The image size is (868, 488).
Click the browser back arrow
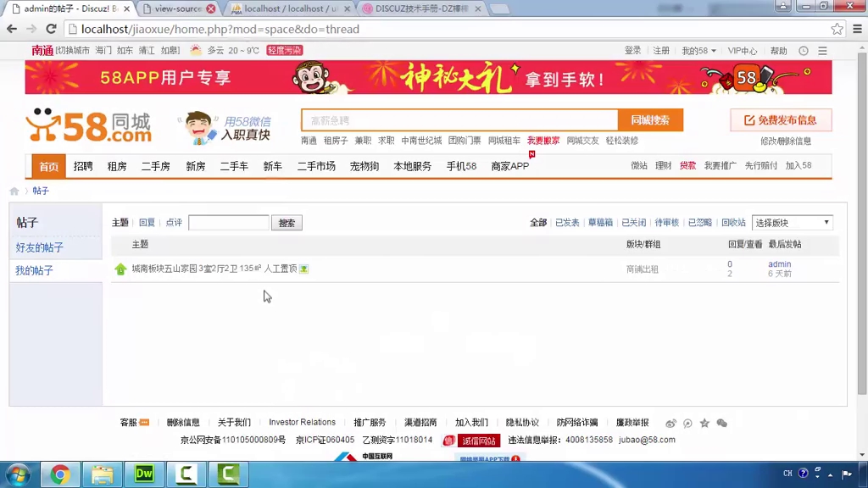[12, 29]
